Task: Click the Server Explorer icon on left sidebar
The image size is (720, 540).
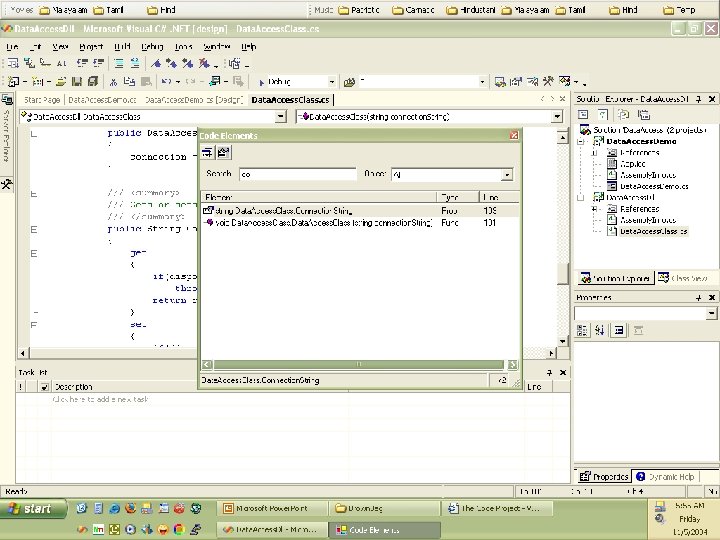Action: [7, 100]
